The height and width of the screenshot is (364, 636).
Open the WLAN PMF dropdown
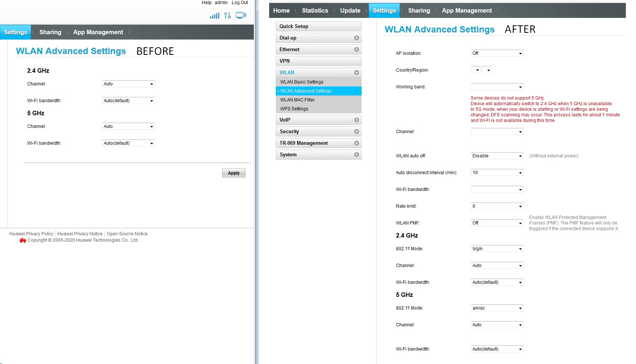(x=497, y=223)
